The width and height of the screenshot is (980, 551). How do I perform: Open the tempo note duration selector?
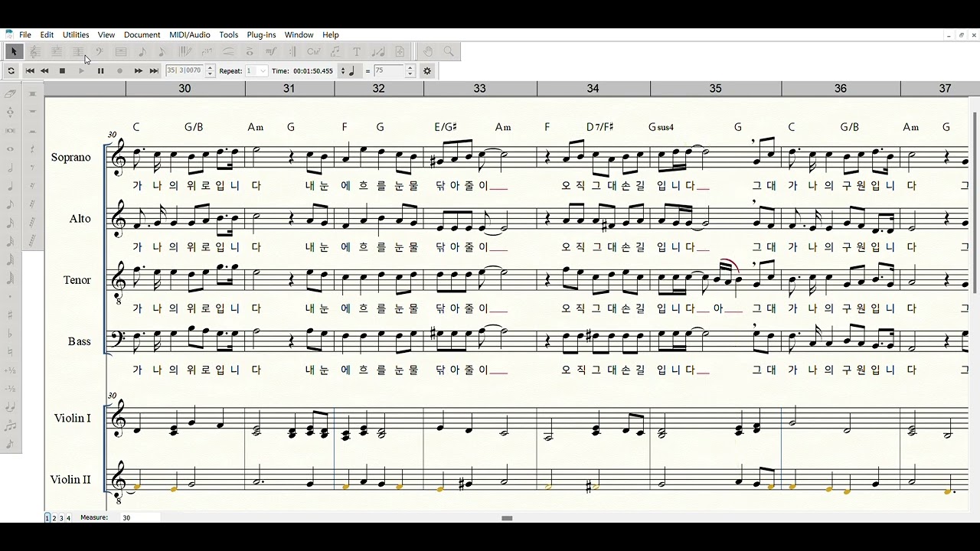click(351, 70)
